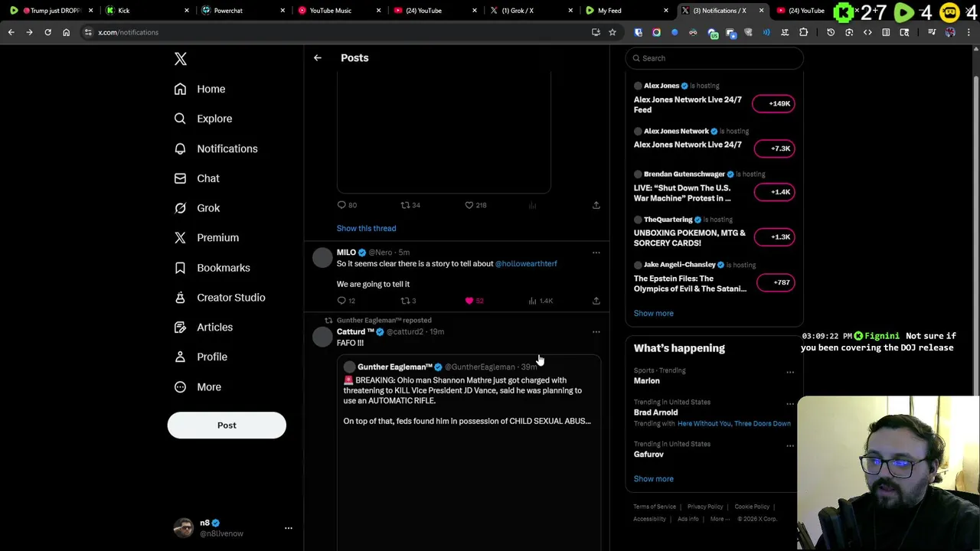Click the address bar URL
980x551 pixels.
(x=128, y=32)
